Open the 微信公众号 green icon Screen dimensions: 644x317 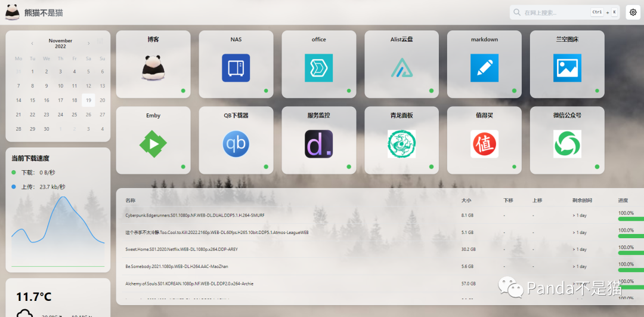(x=567, y=144)
